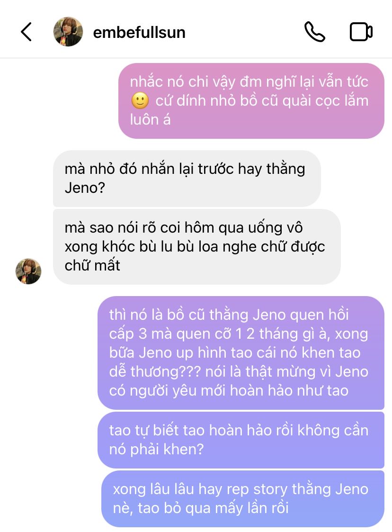Image resolution: width=392 pixels, height=532 pixels.
Task: Select the gray message 'mà nhỏ đó nhắn lại trước'
Action: tap(187, 179)
